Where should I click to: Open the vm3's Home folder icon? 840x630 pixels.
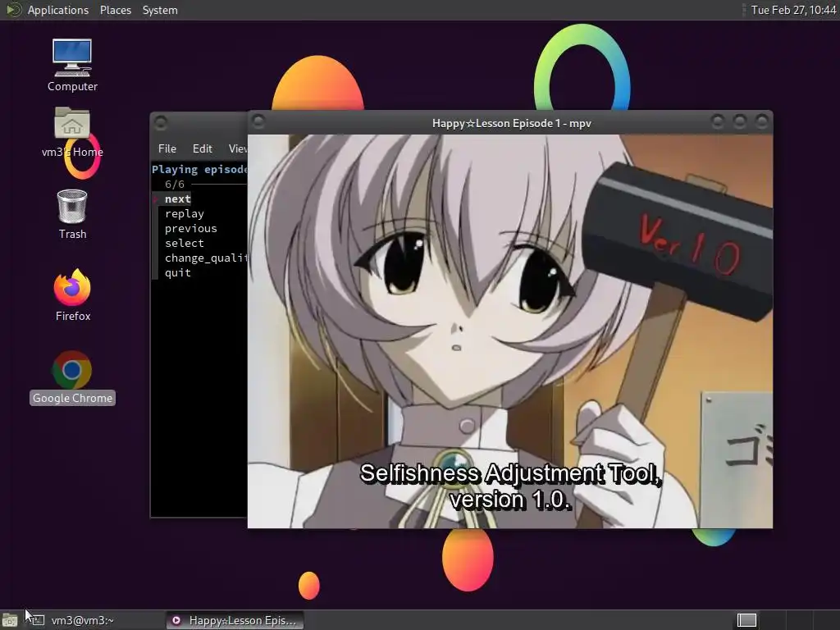(72, 132)
